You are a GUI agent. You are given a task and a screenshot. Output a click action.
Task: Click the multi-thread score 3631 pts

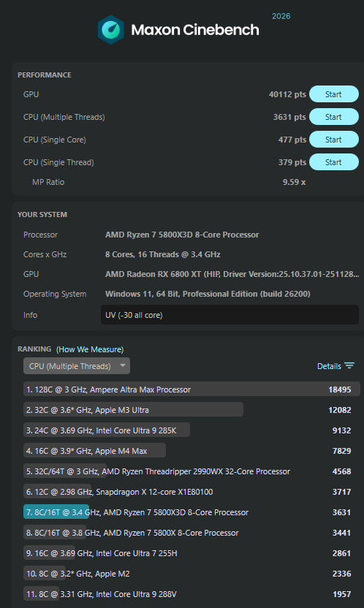pos(289,117)
